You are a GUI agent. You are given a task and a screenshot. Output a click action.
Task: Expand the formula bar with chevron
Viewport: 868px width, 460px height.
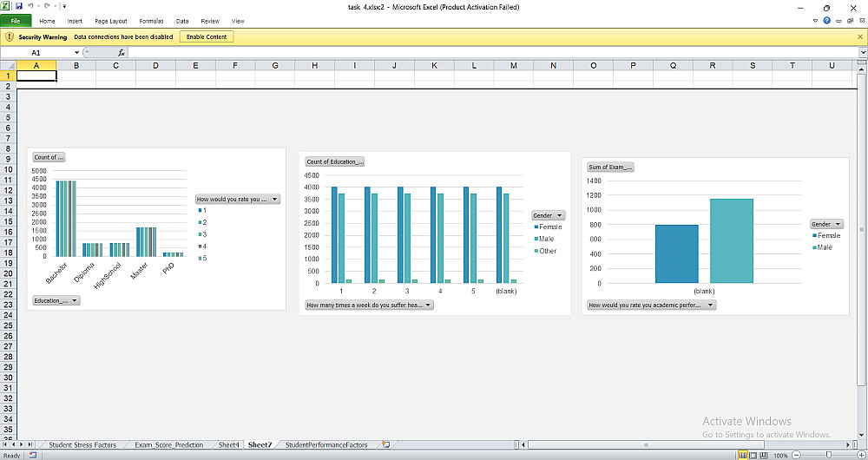(x=863, y=53)
